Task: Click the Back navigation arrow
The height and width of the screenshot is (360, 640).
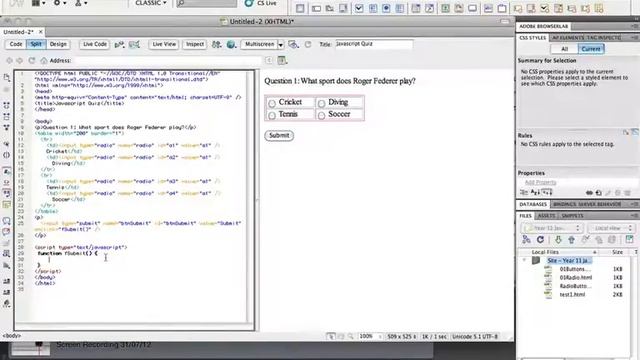Action: [9, 60]
